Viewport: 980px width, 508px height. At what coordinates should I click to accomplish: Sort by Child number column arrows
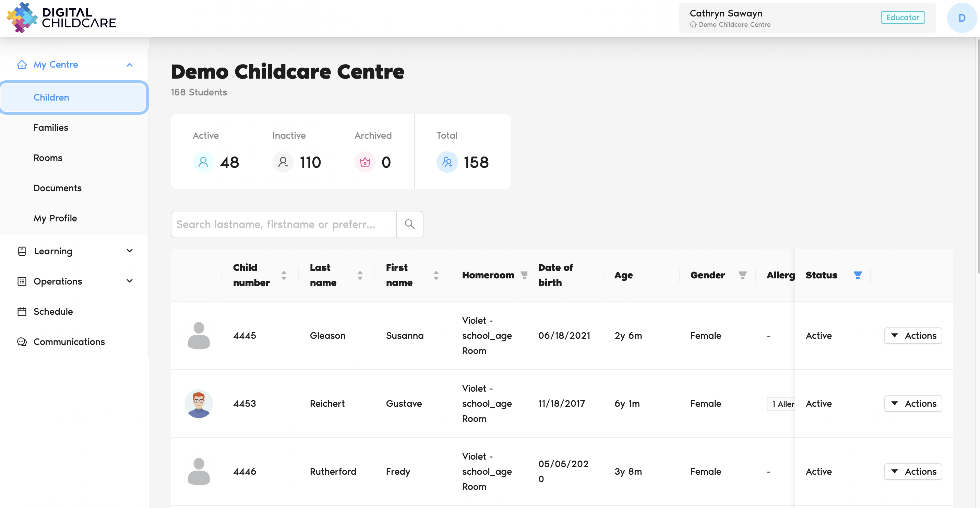pyautogui.click(x=284, y=275)
